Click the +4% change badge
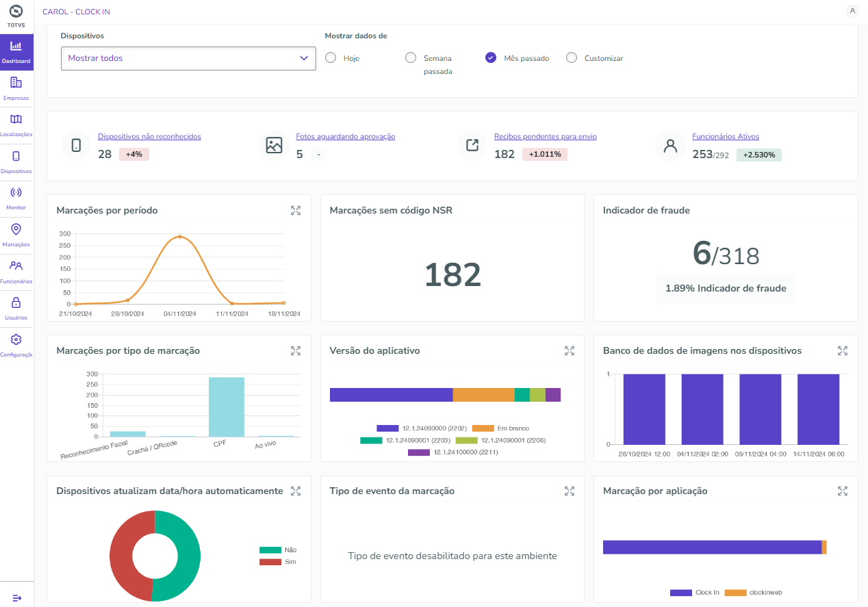The image size is (868, 607). click(x=134, y=154)
